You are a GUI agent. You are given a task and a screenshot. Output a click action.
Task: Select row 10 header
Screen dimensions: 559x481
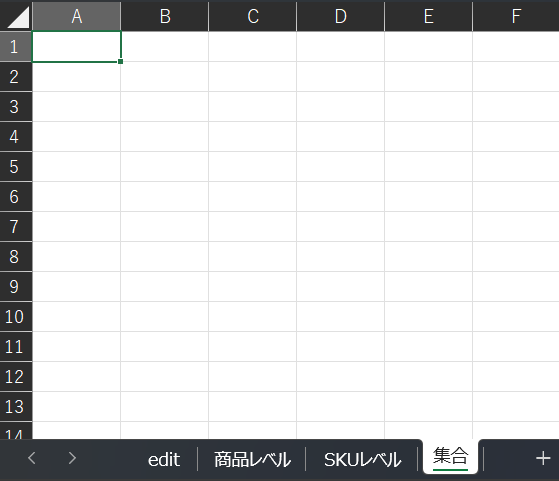coord(16,317)
